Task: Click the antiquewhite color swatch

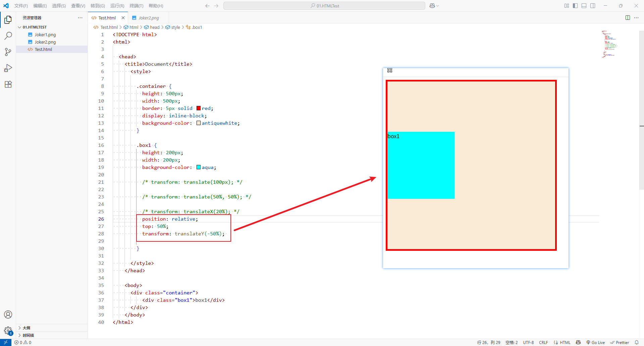Action: click(199, 123)
